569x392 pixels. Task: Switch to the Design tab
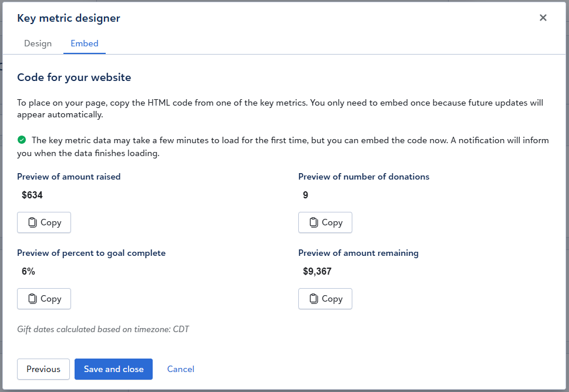(x=38, y=43)
